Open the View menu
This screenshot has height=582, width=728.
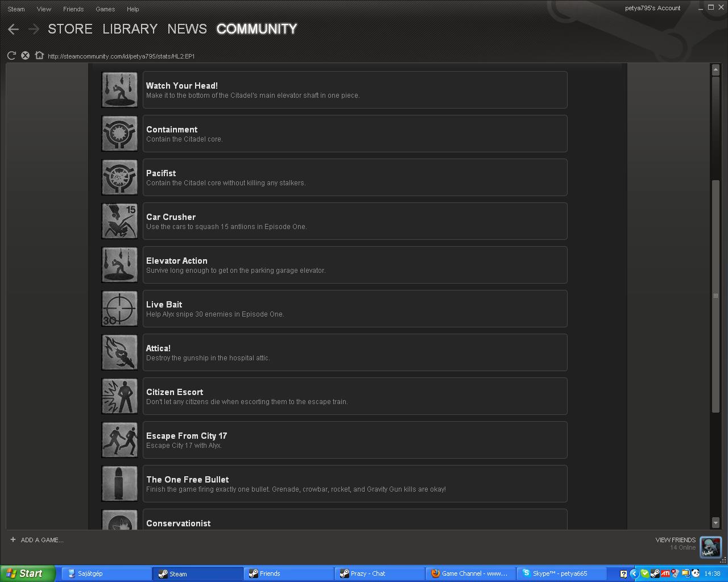[x=44, y=9]
